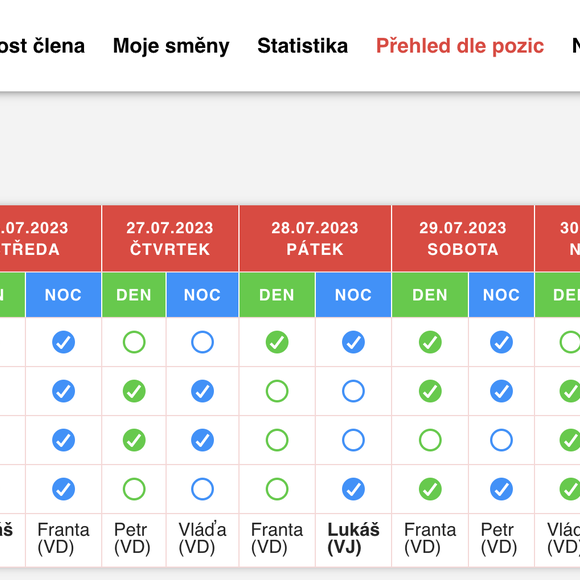Uncheck fourth-row Saturday 29.07 DEN green checkmark

point(430,489)
